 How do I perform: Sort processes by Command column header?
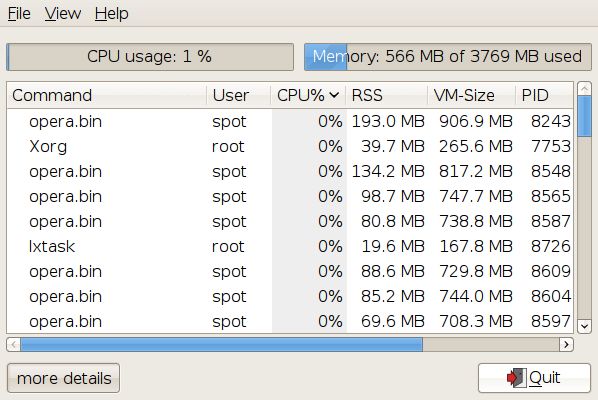(106, 95)
